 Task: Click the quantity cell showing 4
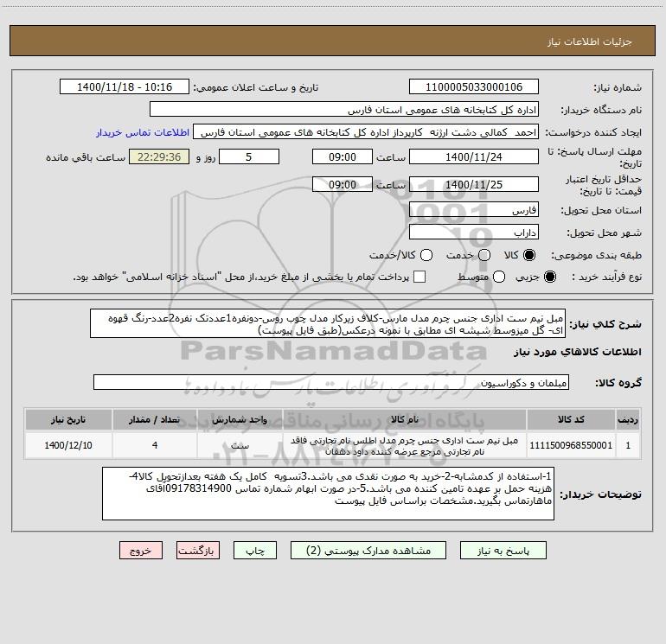[x=155, y=445]
